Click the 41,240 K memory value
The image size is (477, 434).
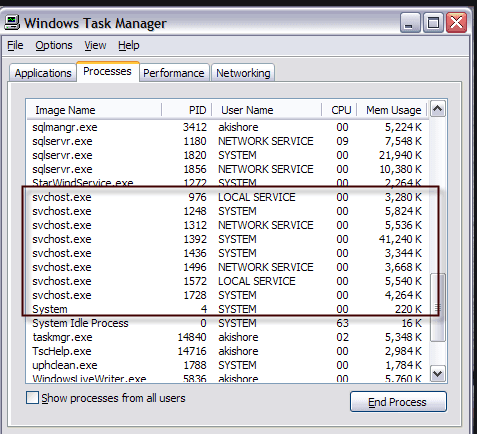click(x=400, y=239)
